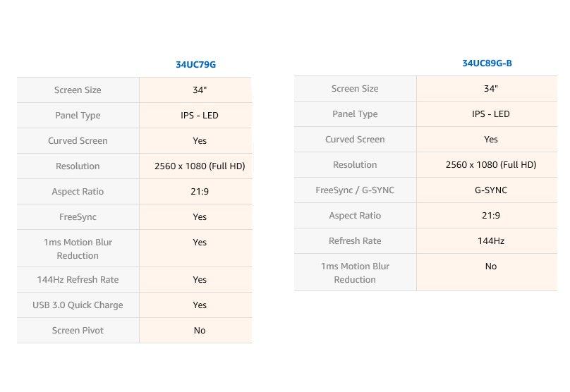Click Aspect Ratio label in 34UC79G table

tap(78, 192)
